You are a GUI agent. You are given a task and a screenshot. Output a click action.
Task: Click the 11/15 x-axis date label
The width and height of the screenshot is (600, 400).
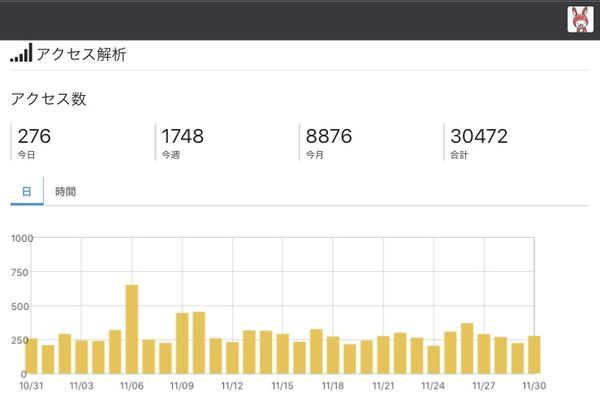(x=282, y=385)
